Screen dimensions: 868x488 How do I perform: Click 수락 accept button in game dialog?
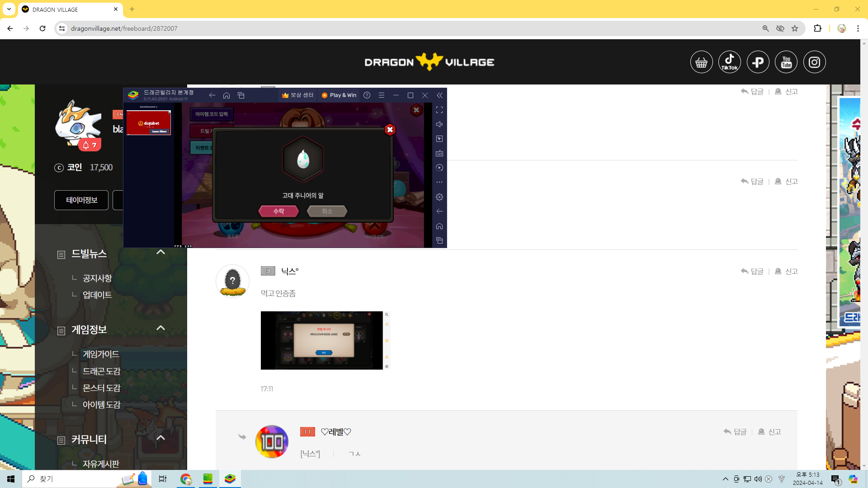[279, 211]
